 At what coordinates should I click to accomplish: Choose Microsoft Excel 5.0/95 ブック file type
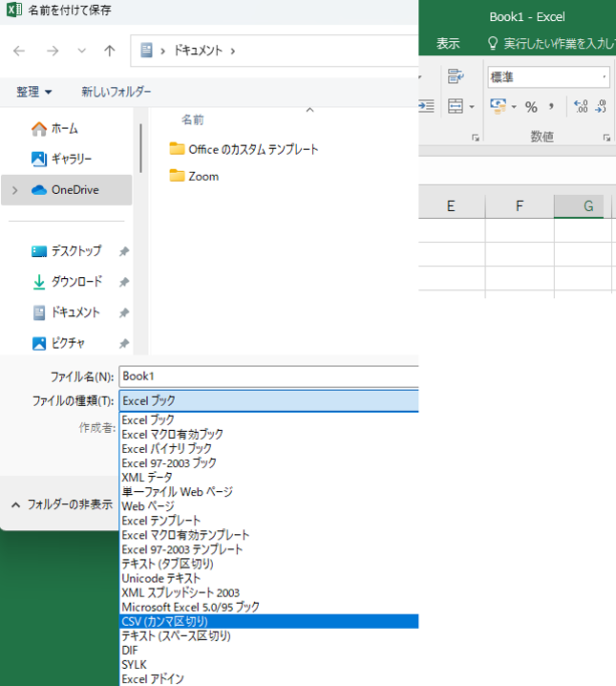(269, 608)
